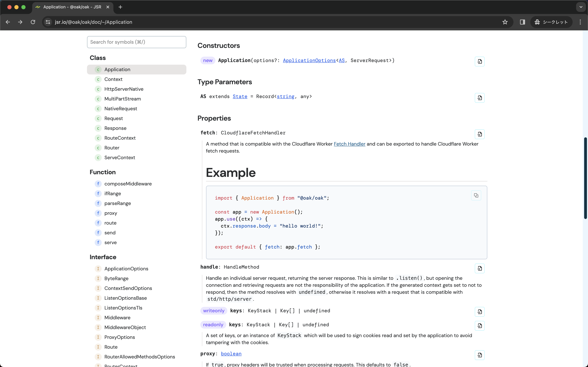This screenshot has width=588, height=367.
Task: Bookmark this page using the star icon
Action: (505, 22)
